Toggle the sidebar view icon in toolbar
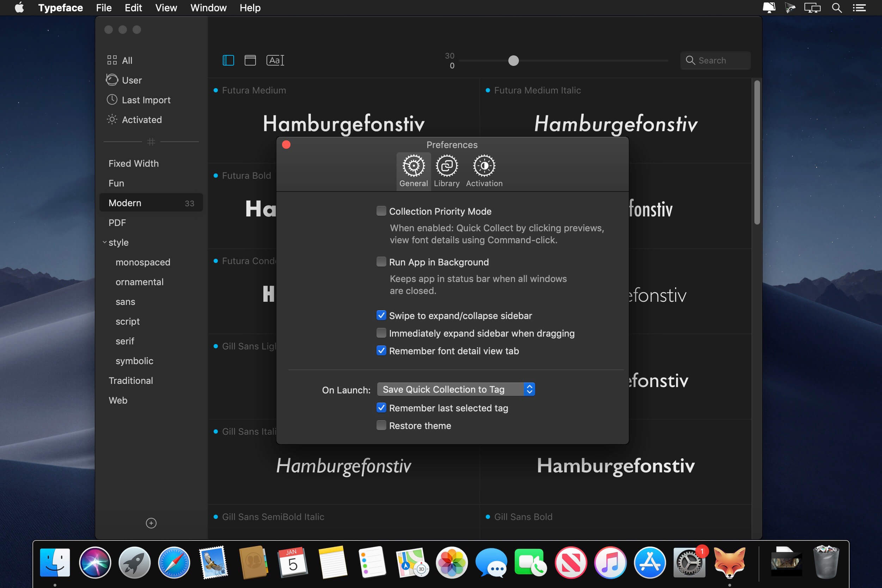This screenshot has width=882, height=588. [x=228, y=60]
